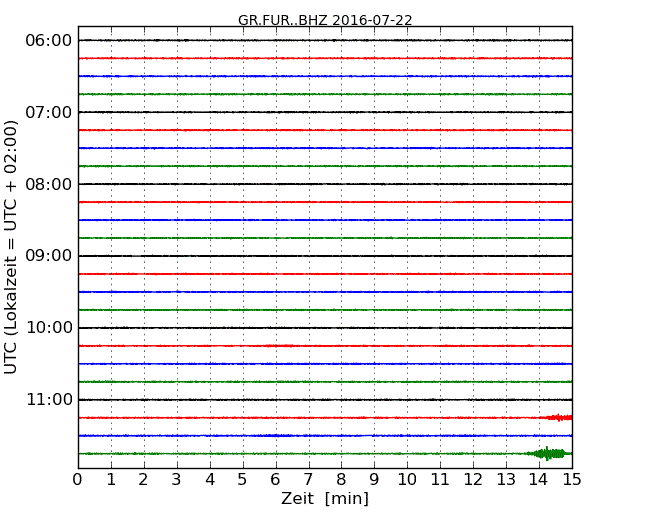
Task: Click x-axis tick label 10
Action: [407, 480]
